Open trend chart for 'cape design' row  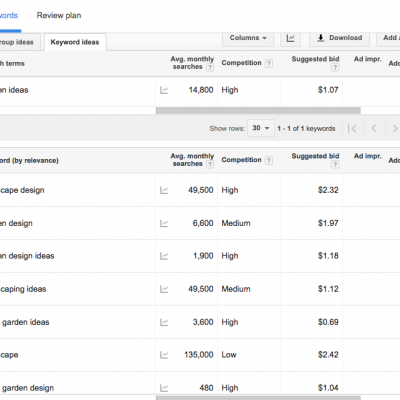click(x=164, y=190)
